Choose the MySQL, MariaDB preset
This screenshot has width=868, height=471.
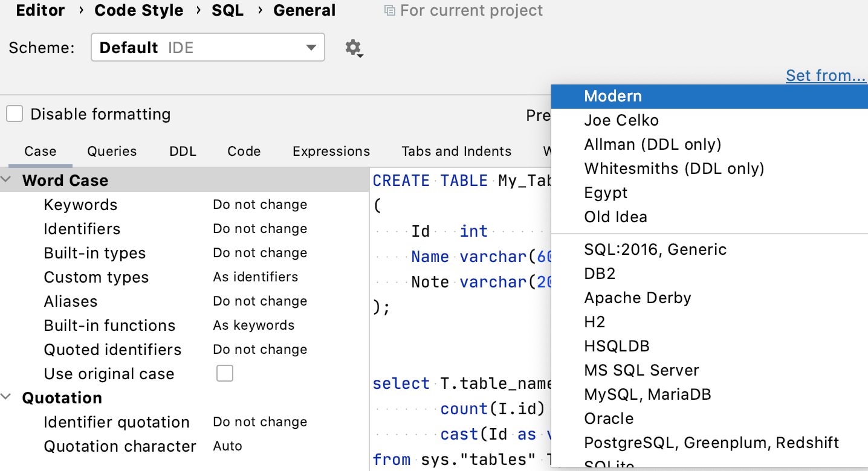pyautogui.click(x=647, y=394)
